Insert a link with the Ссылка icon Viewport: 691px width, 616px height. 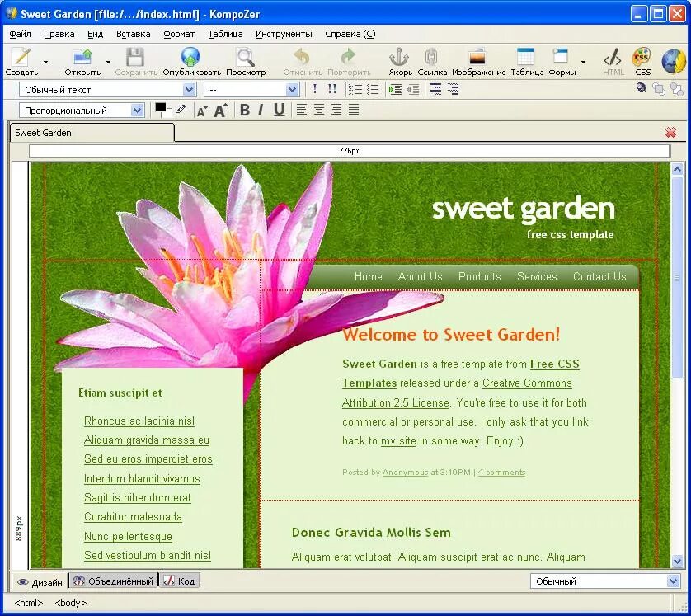coord(431,57)
